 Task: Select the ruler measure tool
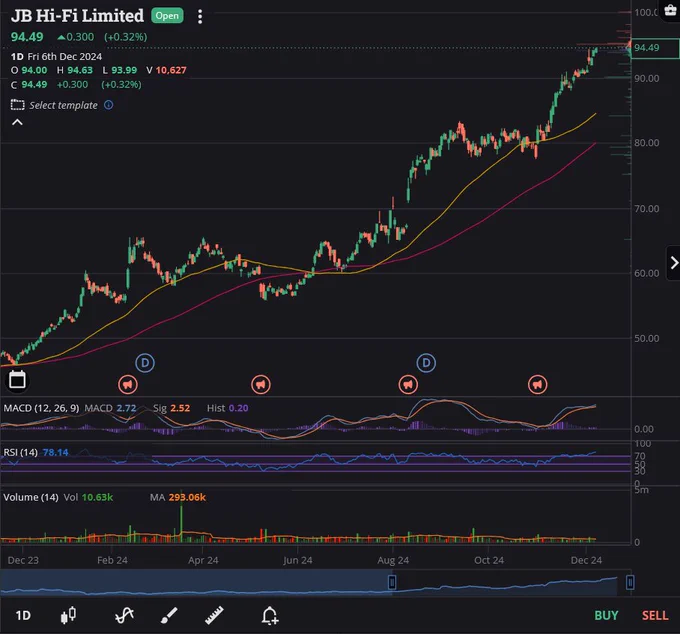[x=214, y=615]
